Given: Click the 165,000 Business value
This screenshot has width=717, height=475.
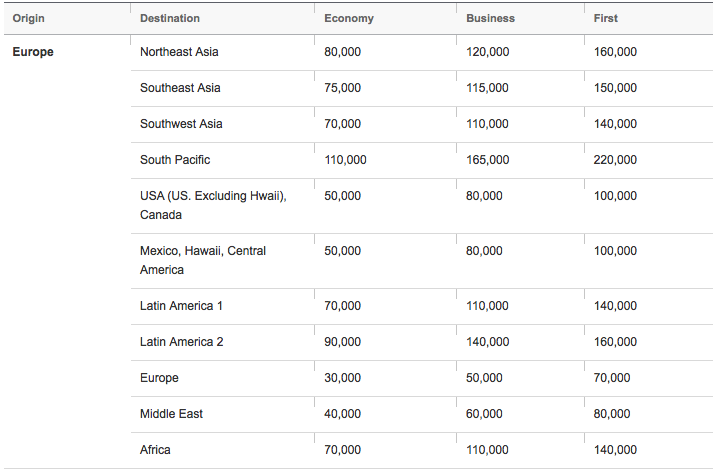Looking at the screenshot, I should [x=487, y=160].
